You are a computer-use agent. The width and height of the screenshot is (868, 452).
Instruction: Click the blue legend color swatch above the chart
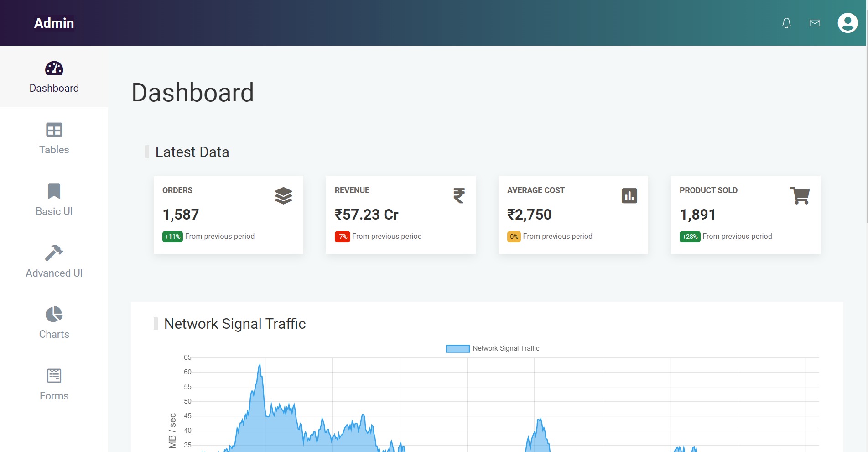click(x=457, y=348)
